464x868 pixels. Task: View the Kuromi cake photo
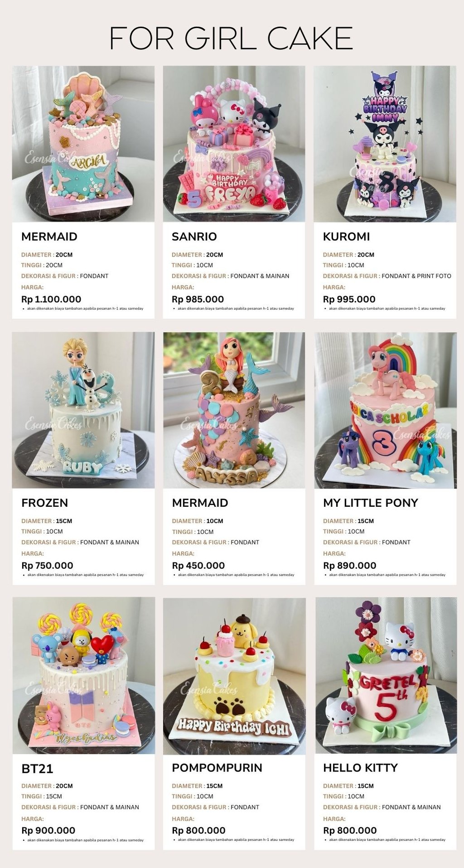tap(385, 144)
